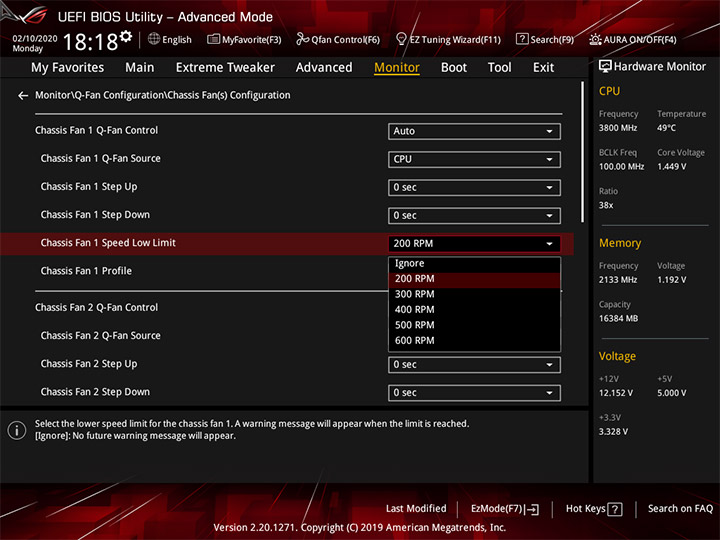This screenshot has height=540, width=720.
Task: Click the back arrow in breadcrumb
Action: [23, 96]
